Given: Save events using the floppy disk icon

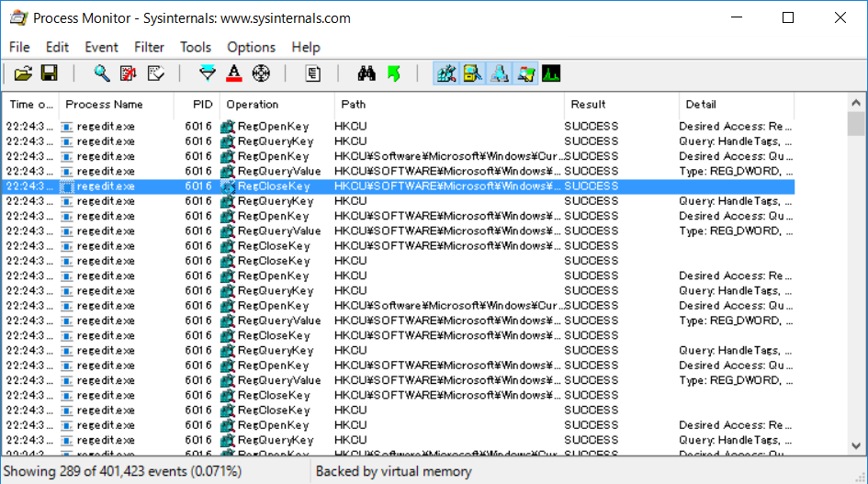Looking at the screenshot, I should pyautogui.click(x=50, y=73).
